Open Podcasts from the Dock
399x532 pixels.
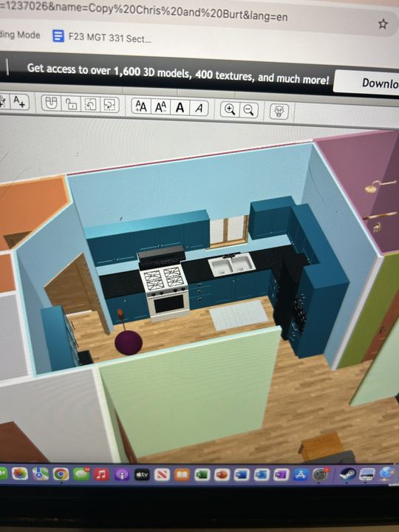coord(121,474)
